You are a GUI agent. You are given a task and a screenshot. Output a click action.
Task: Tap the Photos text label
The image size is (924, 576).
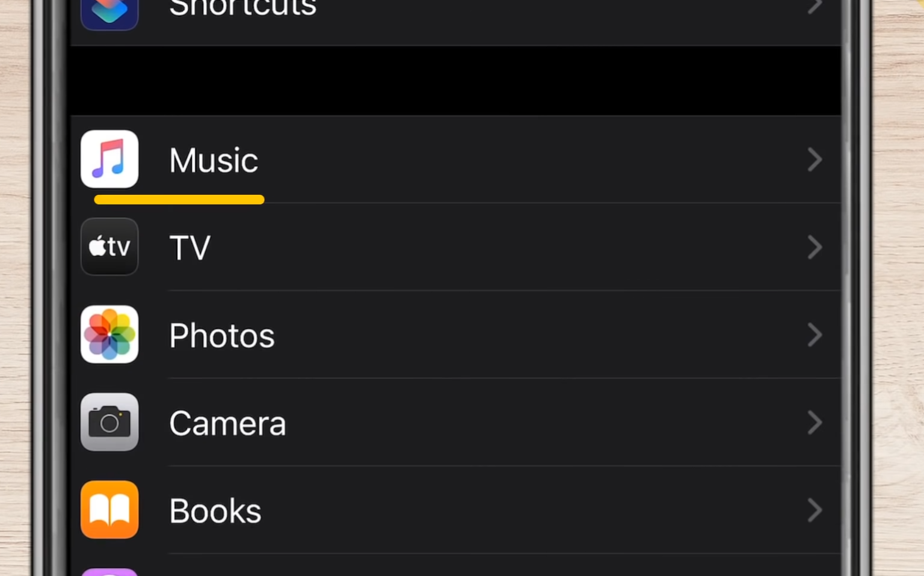[221, 335]
